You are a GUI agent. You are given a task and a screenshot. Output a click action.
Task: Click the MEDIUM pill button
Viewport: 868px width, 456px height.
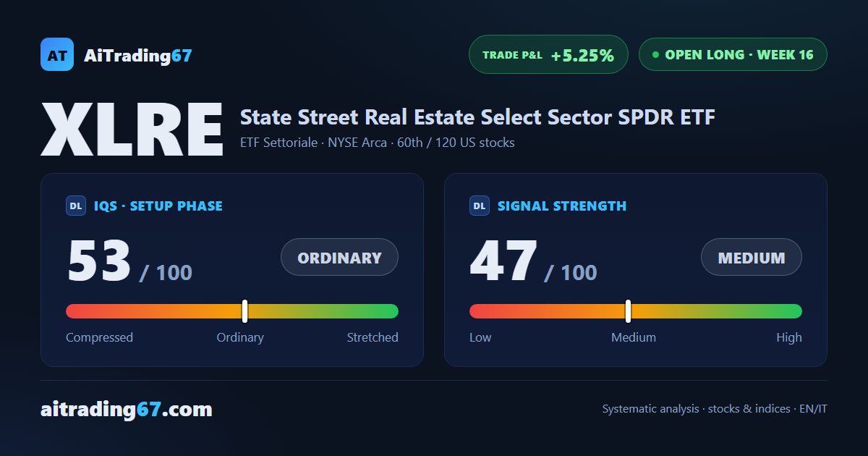(x=752, y=257)
